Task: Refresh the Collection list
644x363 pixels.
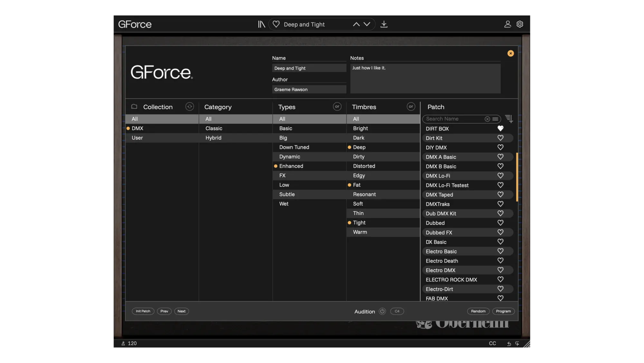Action: pyautogui.click(x=190, y=106)
